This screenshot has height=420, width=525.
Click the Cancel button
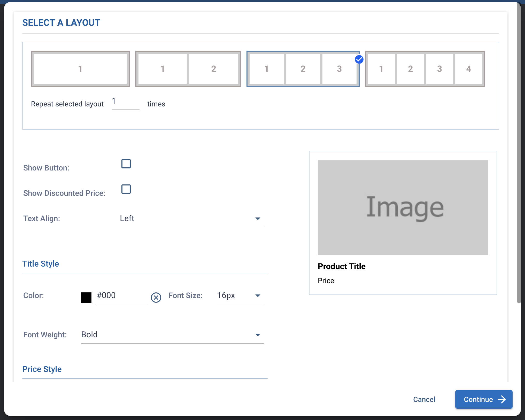point(424,399)
